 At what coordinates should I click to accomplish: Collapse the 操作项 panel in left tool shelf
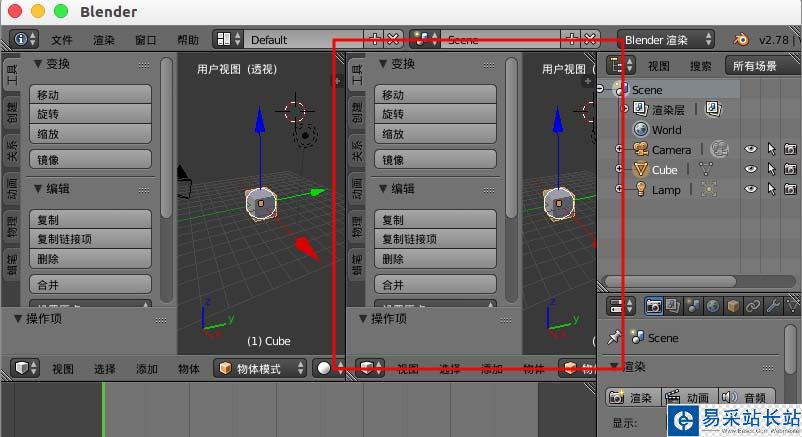point(17,319)
